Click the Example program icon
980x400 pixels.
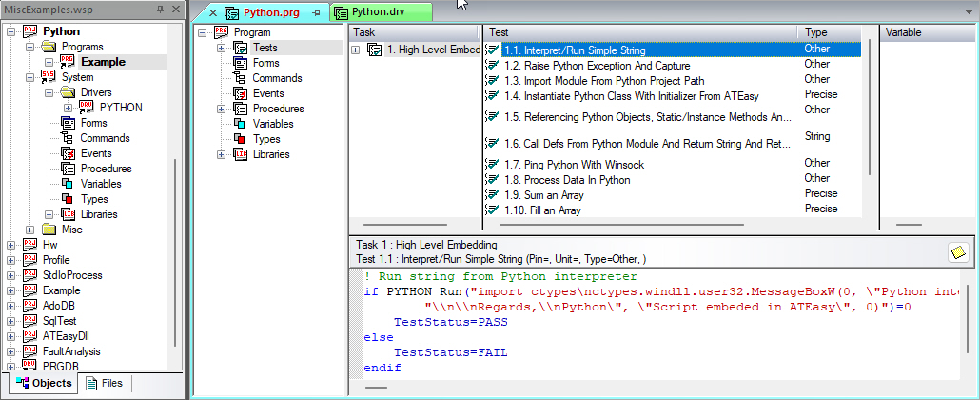68,61
